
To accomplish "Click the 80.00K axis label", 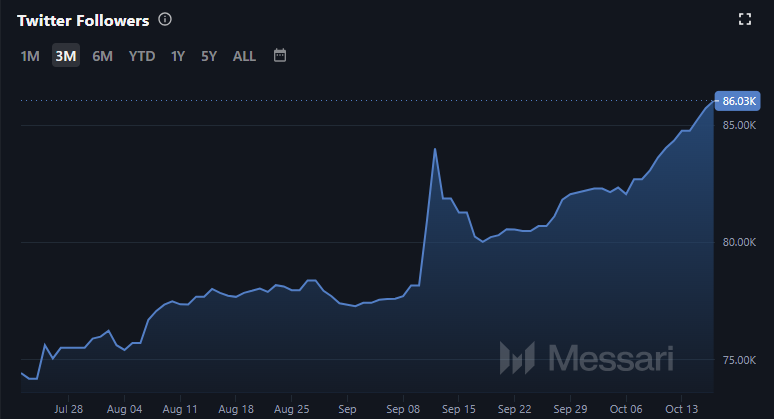I will click(x=739, y=242).
